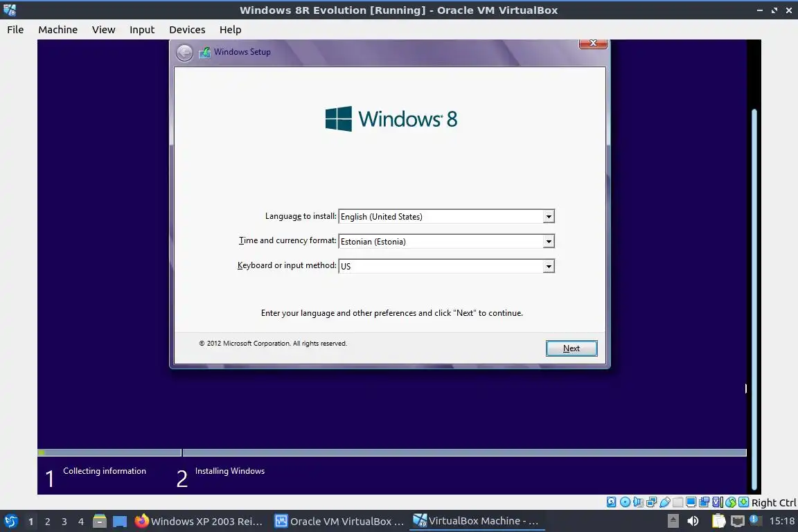The height and width of the screenshot is (532, 798).
Task: Click the Microsoft Corporation copyright text
Action: point(273,343)
